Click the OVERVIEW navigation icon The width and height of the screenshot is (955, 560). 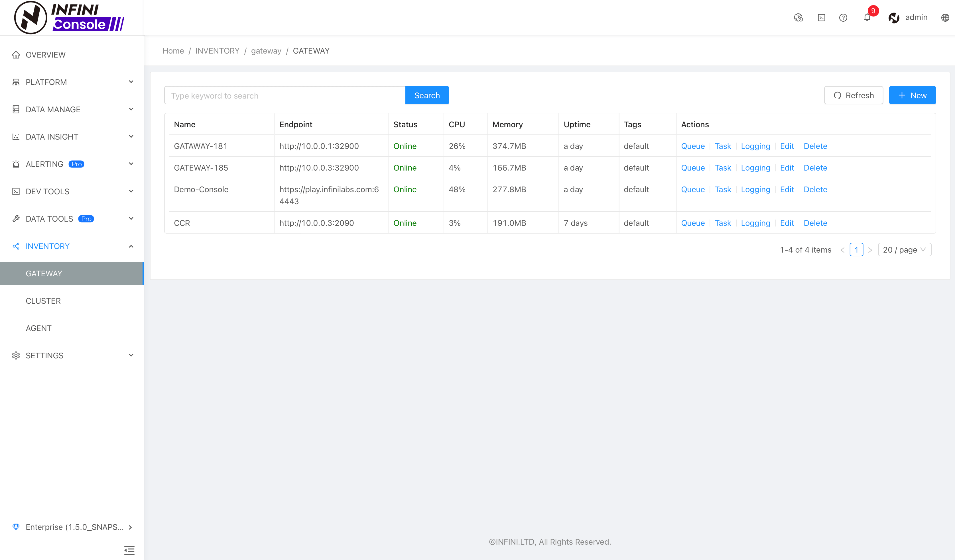(17, 55)
